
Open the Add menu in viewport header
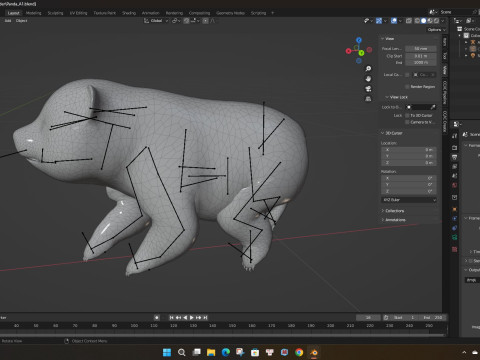click(x=8, y=21)
